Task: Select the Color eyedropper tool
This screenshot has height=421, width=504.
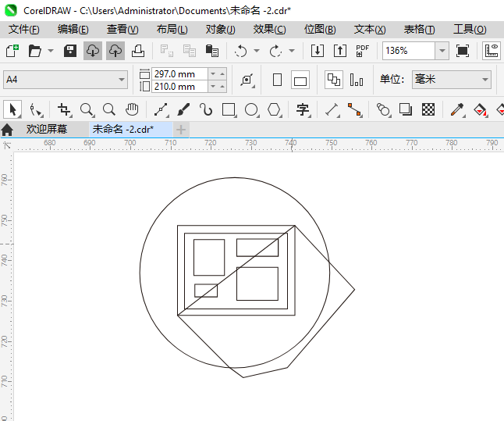Action: click(x=457, y=110)
